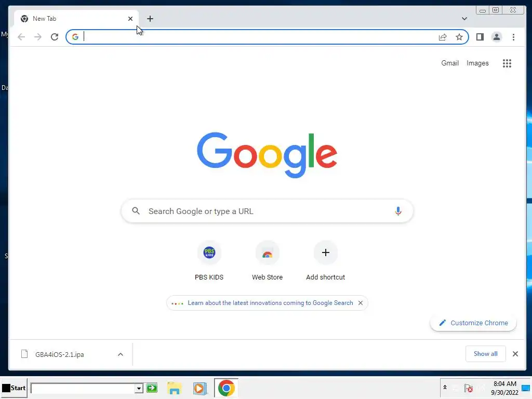Open the latest innovations Google Search link

[x=270, y=303]
